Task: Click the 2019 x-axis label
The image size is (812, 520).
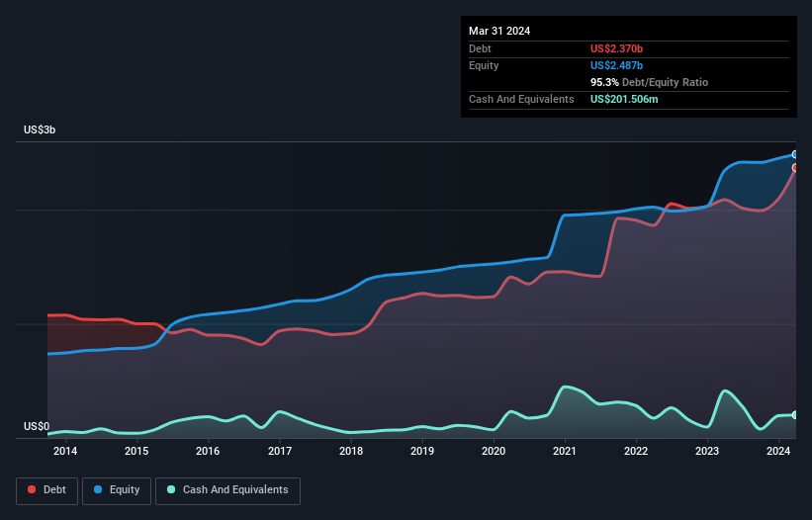Action: tap(422, 451)
